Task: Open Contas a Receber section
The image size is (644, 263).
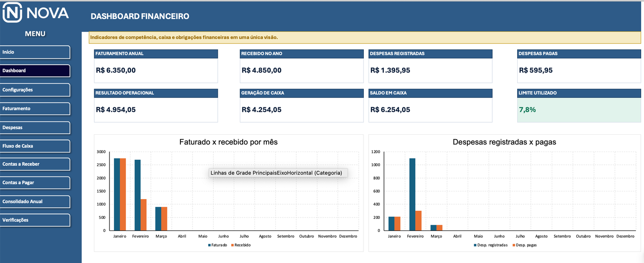Action: [35, 164]
